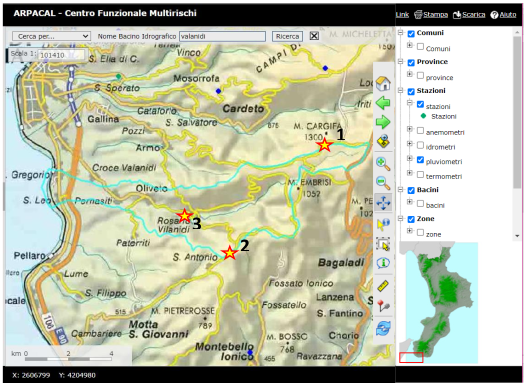
Task: Click the Link permalink text
Action: click(x=402, y=15)
